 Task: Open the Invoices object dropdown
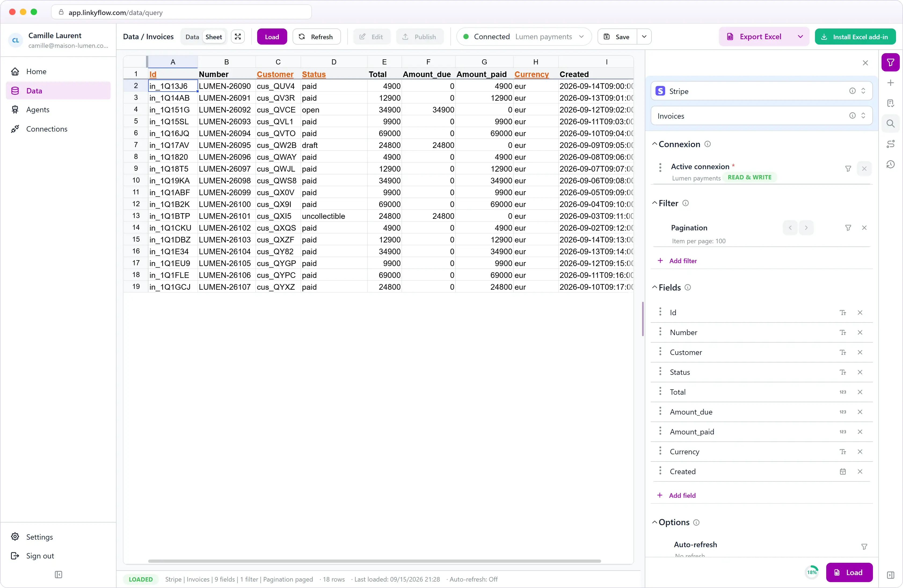click(x=762, y=116)
